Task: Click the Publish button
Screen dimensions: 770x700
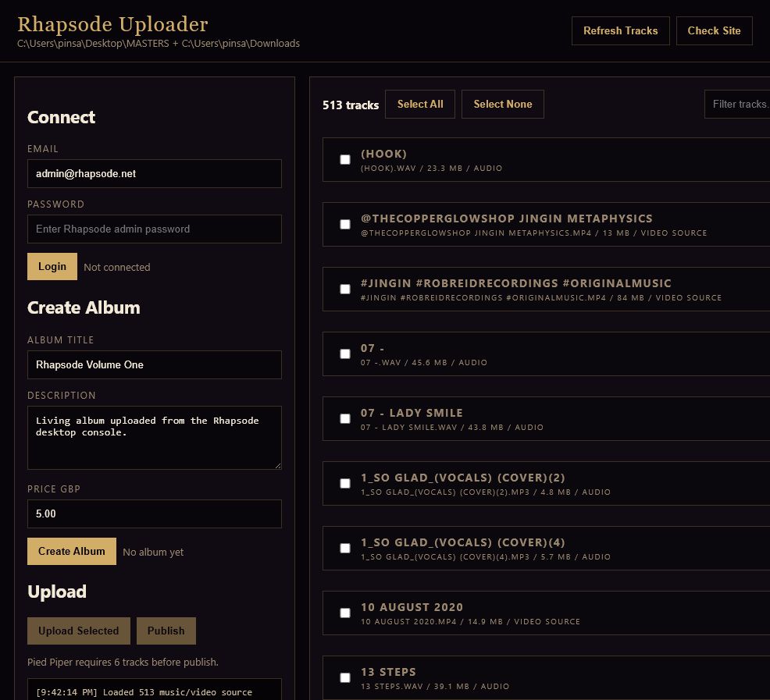Action: [166, 631]
